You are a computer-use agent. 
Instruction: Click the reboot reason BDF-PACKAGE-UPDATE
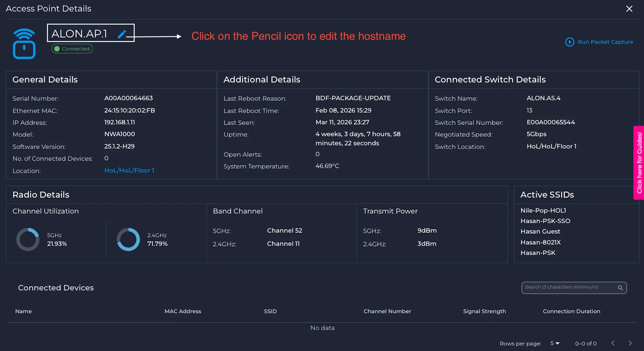[353, 98]
